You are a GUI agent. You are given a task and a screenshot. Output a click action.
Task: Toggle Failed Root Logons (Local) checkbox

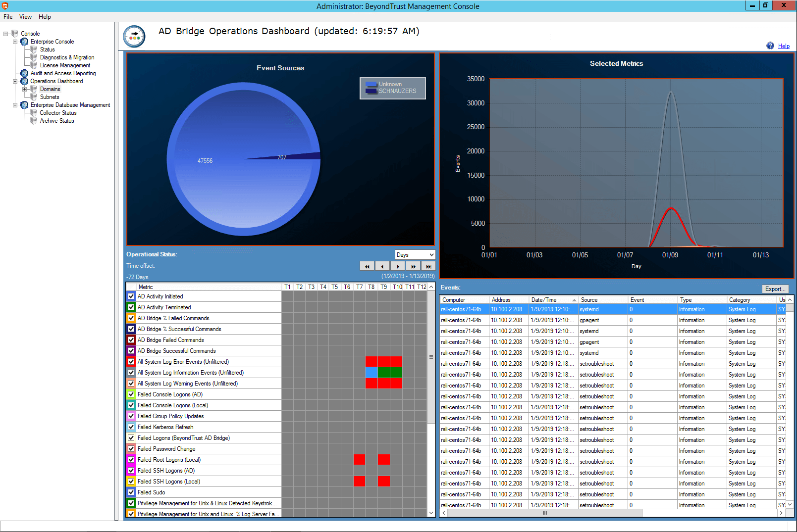click(131, 460)
